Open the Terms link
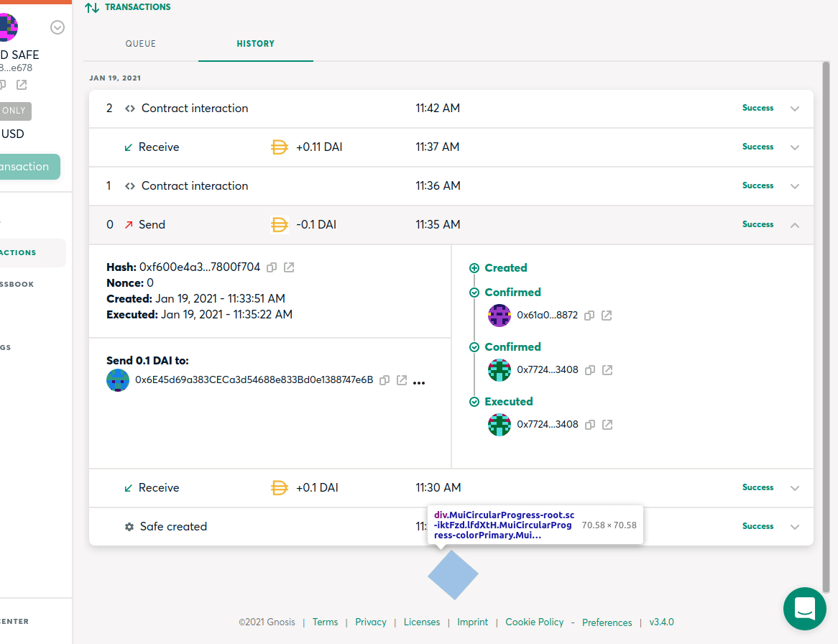 (x=325, y=622)
